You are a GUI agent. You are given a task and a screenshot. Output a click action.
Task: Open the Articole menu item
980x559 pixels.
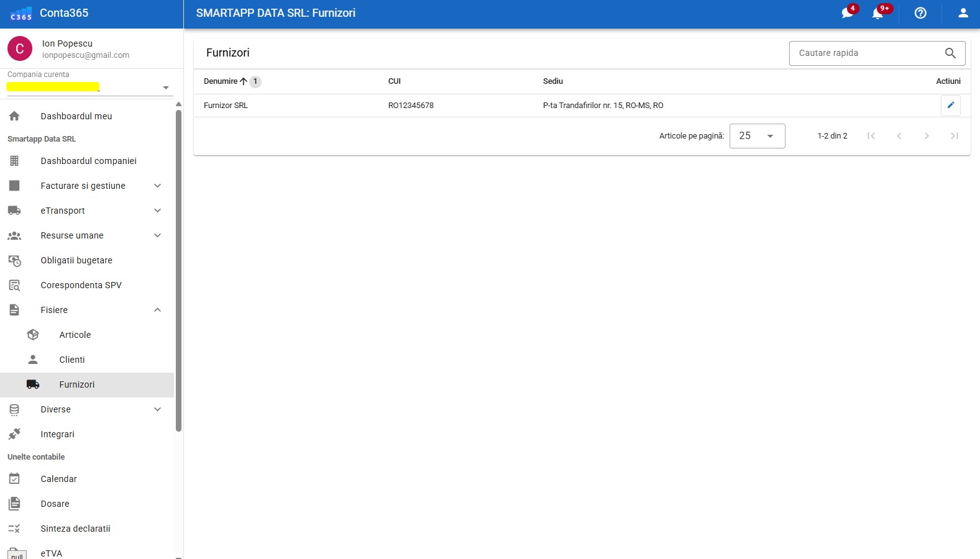pyautogui.click(x=75, y=335)
